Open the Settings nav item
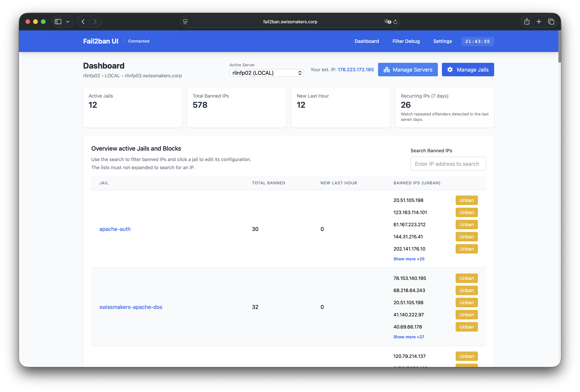The image size is (580, 392). tap(442, 41)
